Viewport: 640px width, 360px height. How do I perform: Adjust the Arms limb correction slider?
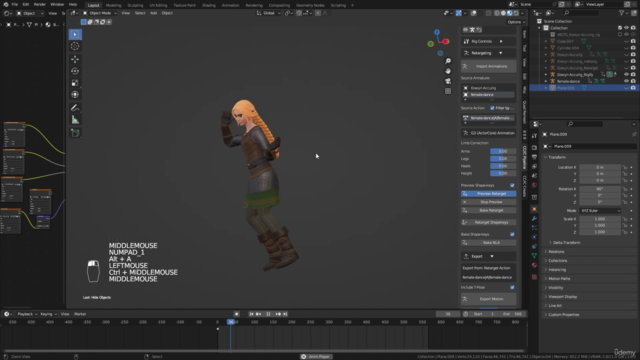point(503,151)
